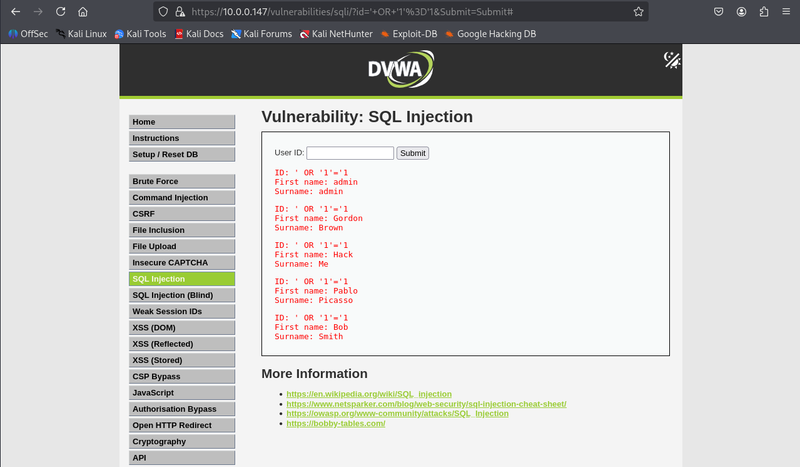
Task: Open the Kali NetHunter bookmark
Action: point(336,34)
